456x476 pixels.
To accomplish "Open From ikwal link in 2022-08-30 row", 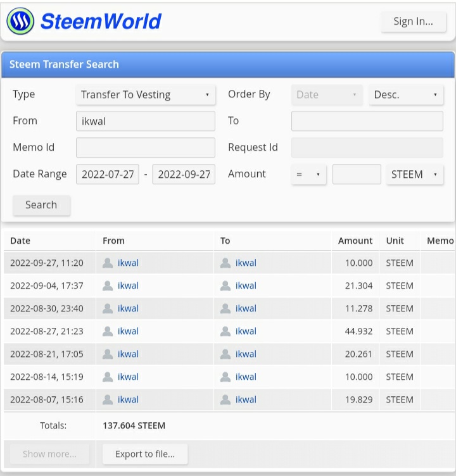I will point(128,308).
